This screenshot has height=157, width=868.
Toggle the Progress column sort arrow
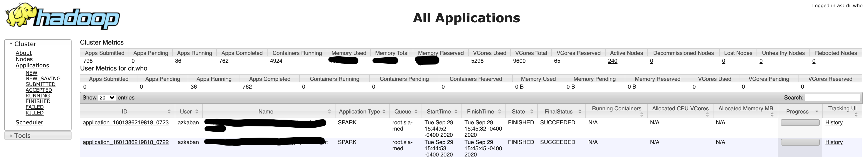(817, 111)
